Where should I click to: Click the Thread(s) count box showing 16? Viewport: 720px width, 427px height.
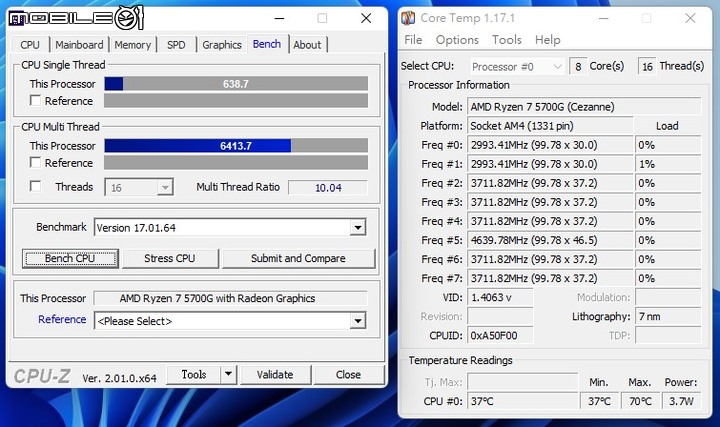pyautogui.click(x=647, y=67)
